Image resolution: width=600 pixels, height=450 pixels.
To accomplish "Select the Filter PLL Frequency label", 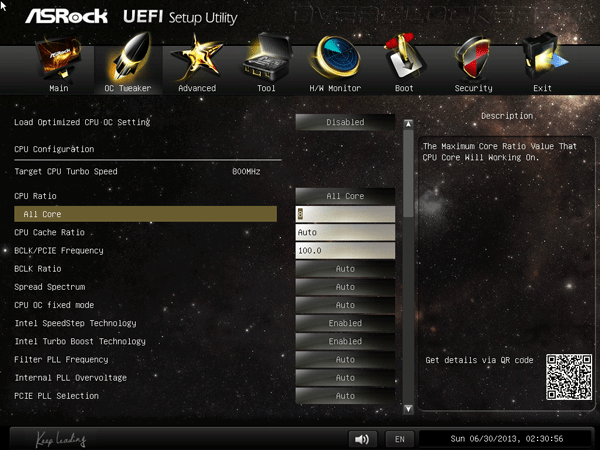I will (x=61, y=360).
